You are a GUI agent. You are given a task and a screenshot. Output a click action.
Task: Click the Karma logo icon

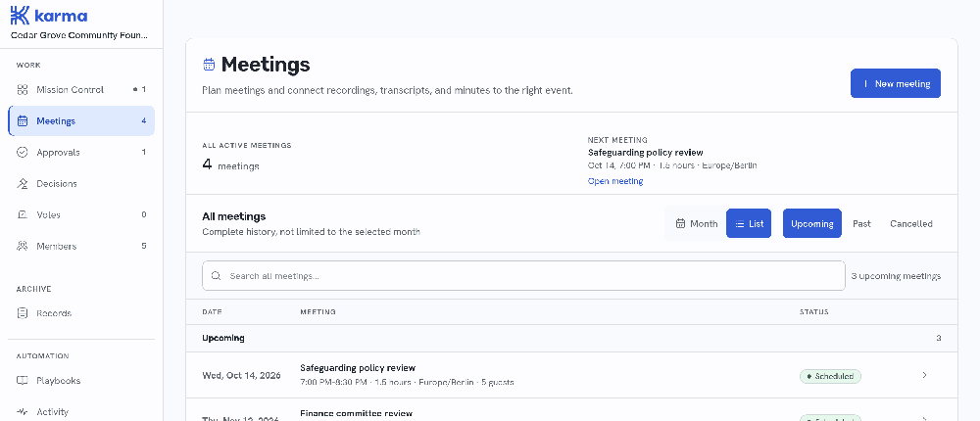tap(20, 15)
